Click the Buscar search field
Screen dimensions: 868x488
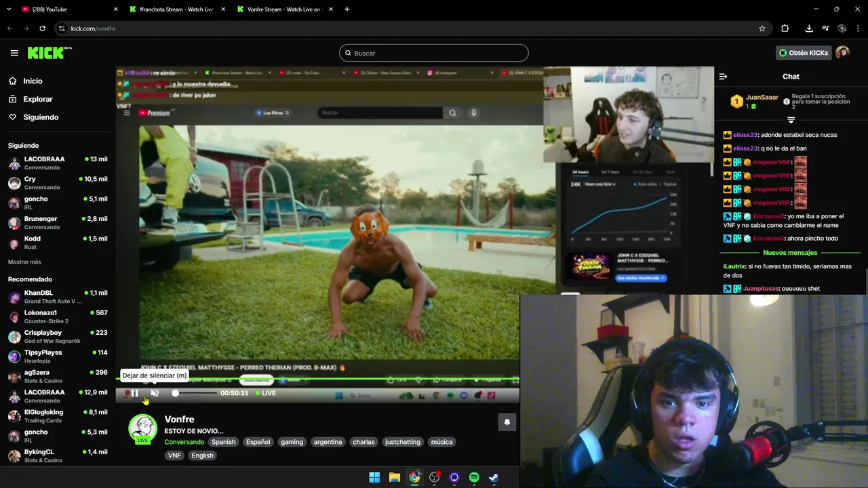(434, 53)
